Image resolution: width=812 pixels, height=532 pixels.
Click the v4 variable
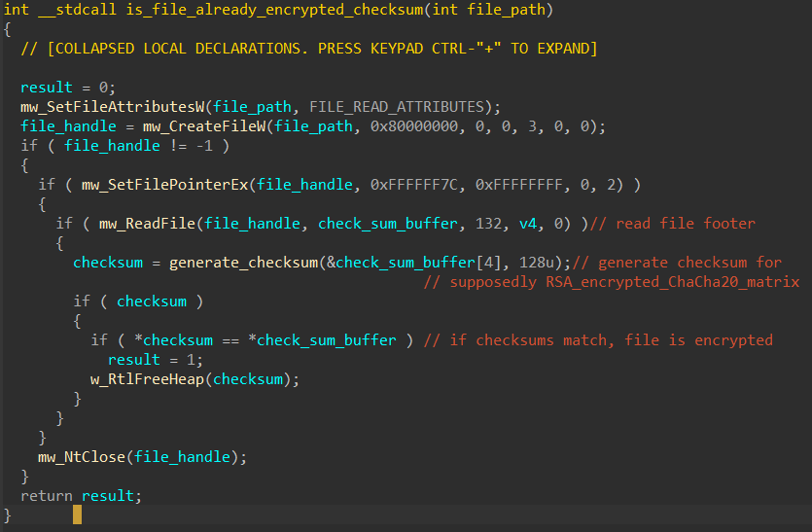click(528, 224)
